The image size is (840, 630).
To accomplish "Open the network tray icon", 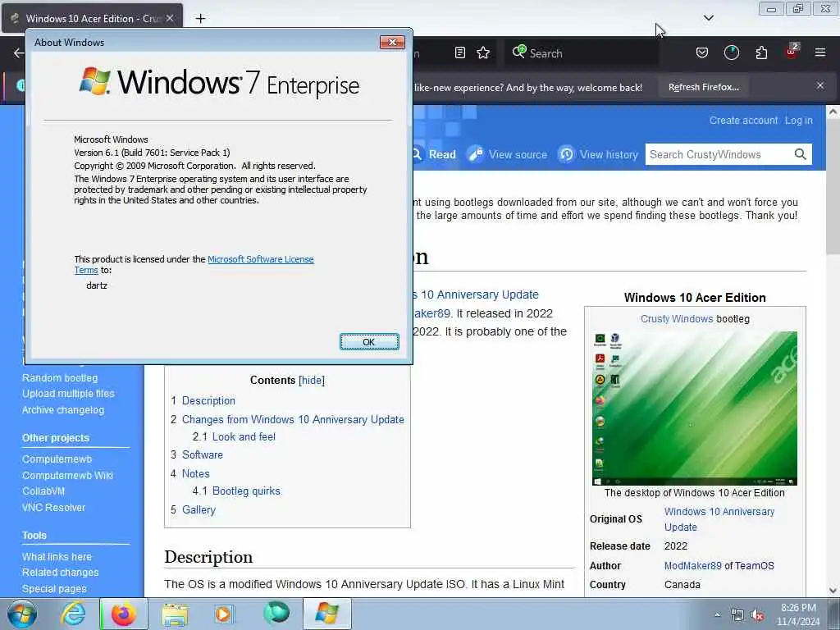I will [x=737, y=615].
